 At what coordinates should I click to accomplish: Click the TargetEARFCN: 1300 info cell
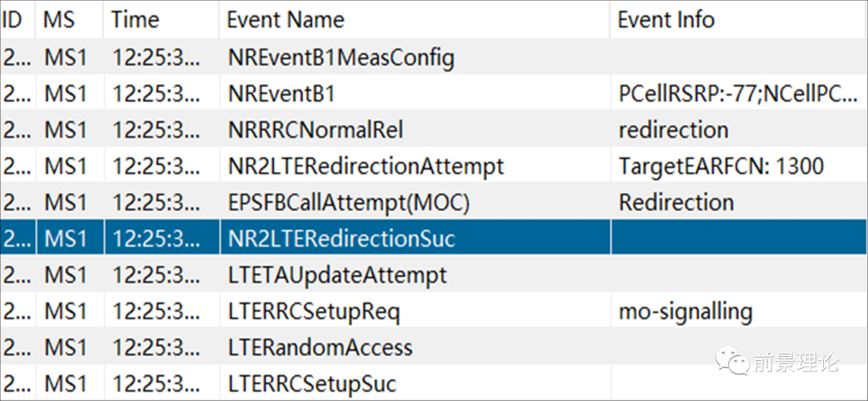coord(721,166)
